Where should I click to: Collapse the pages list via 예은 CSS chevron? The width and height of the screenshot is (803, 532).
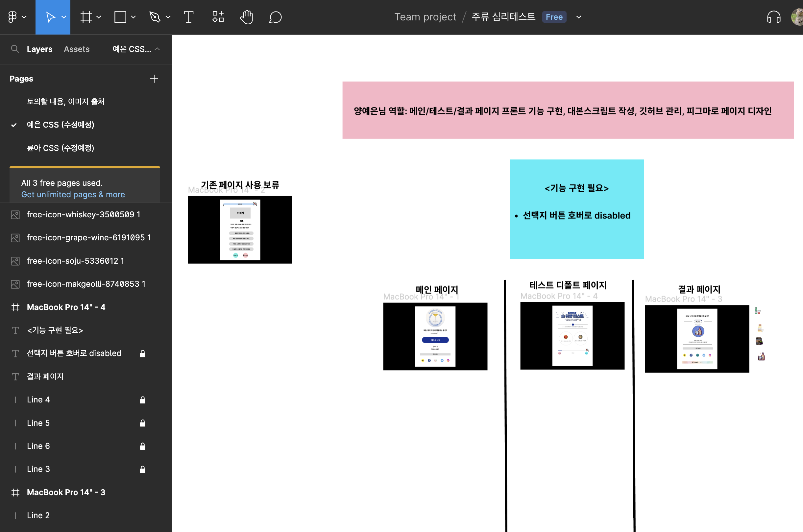(x=157, y=49)
